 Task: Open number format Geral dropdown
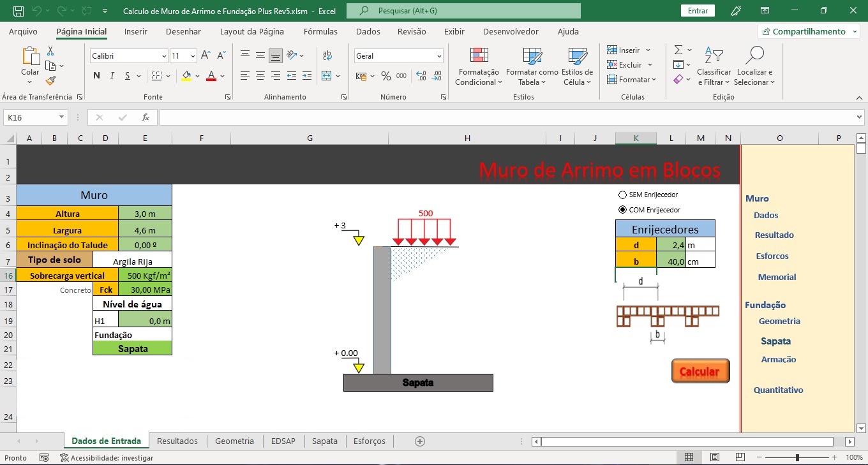(439, 56)
